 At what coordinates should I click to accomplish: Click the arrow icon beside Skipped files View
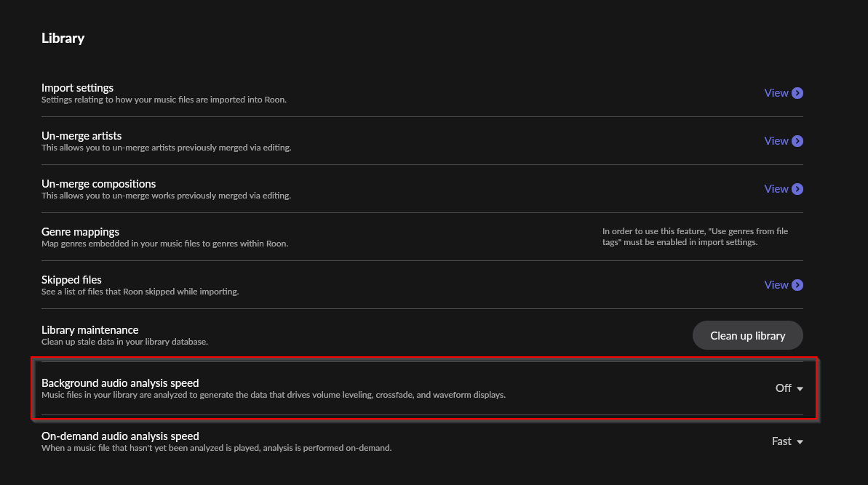pyautogui.click(x=798, y=284)
